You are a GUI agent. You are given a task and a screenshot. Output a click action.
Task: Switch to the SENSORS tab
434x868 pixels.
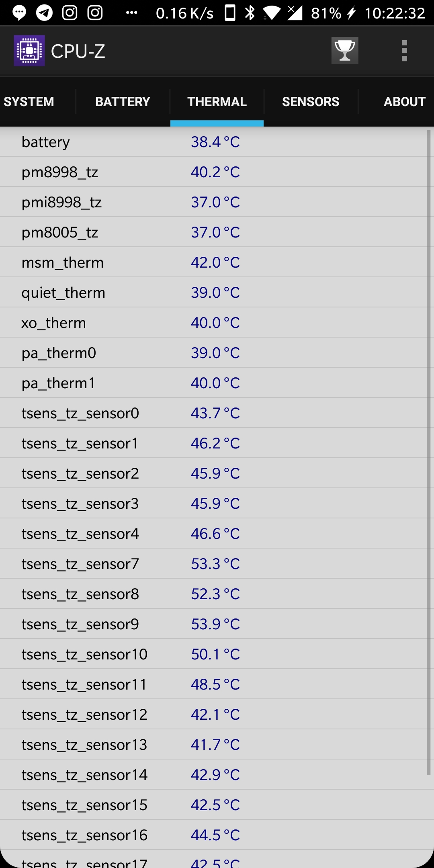click(x=311, y=102)
